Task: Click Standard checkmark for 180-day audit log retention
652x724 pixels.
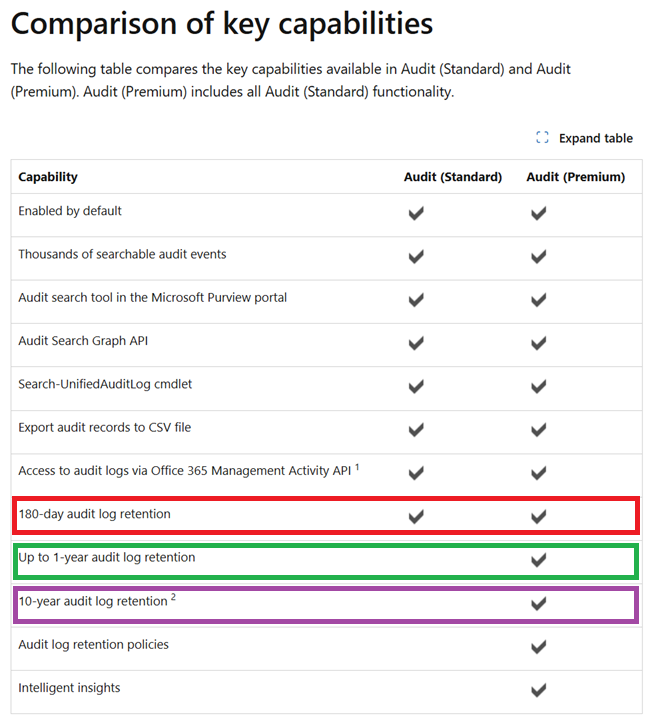Action: point(416,516)
